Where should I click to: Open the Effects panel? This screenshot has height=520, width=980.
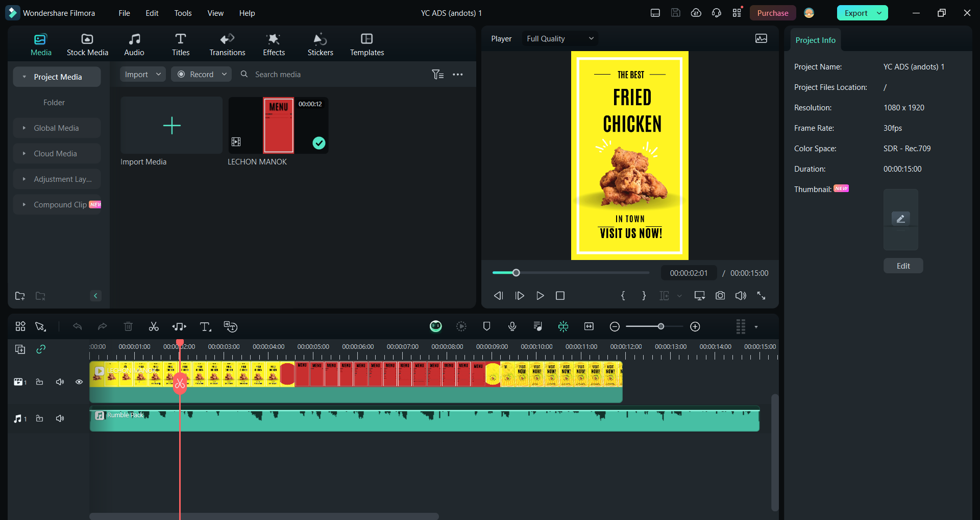tap(274, 44)
